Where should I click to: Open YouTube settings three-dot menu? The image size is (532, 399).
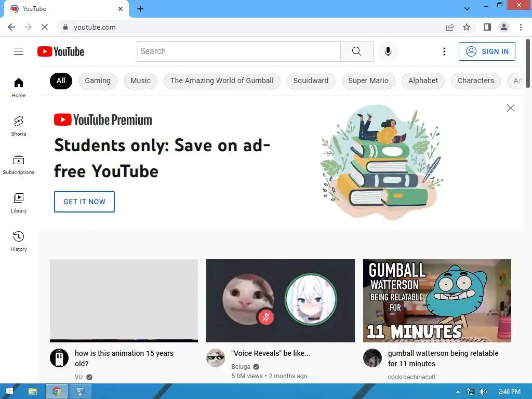444,51
